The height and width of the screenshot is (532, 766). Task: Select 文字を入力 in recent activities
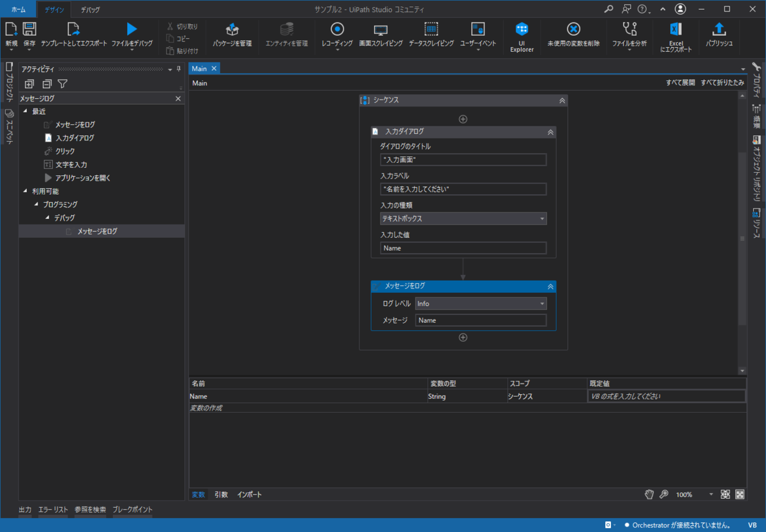click(65, 165)
